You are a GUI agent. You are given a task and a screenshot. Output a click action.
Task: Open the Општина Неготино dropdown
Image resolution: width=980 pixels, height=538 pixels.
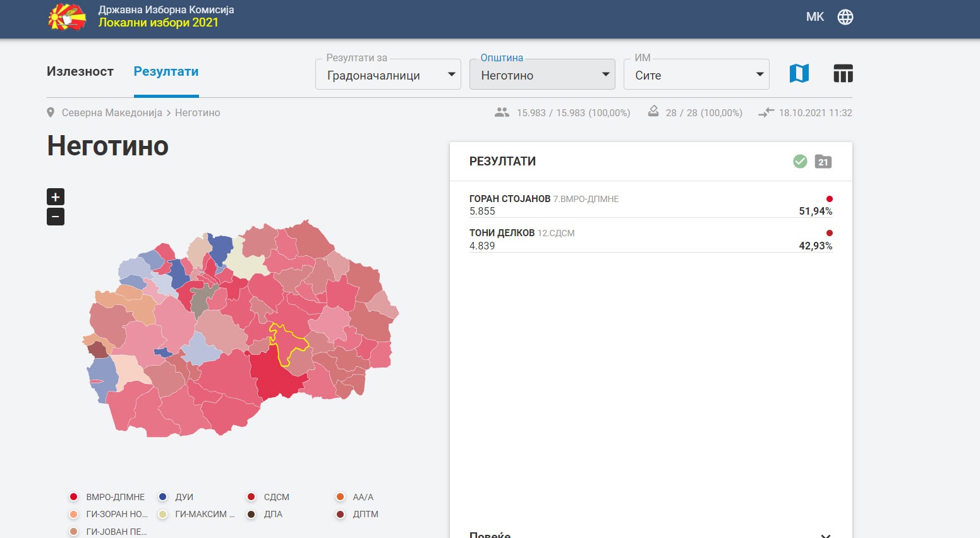[542, 75]
